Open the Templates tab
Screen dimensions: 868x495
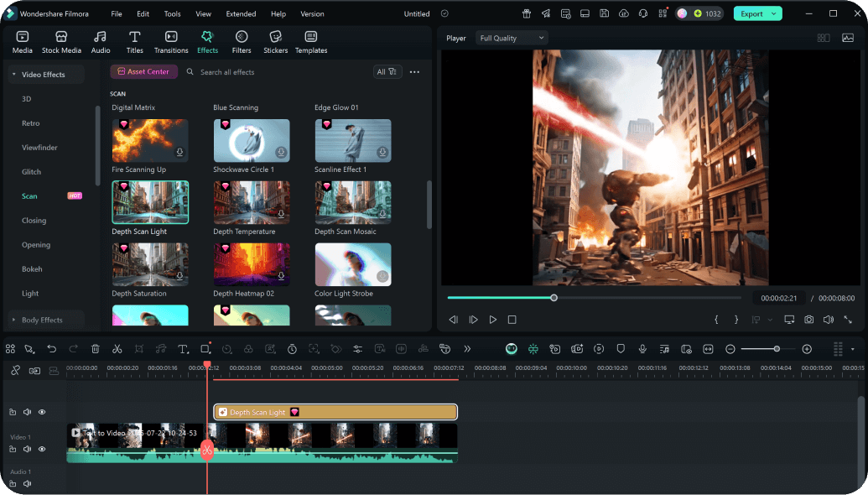tap(311, 42)
